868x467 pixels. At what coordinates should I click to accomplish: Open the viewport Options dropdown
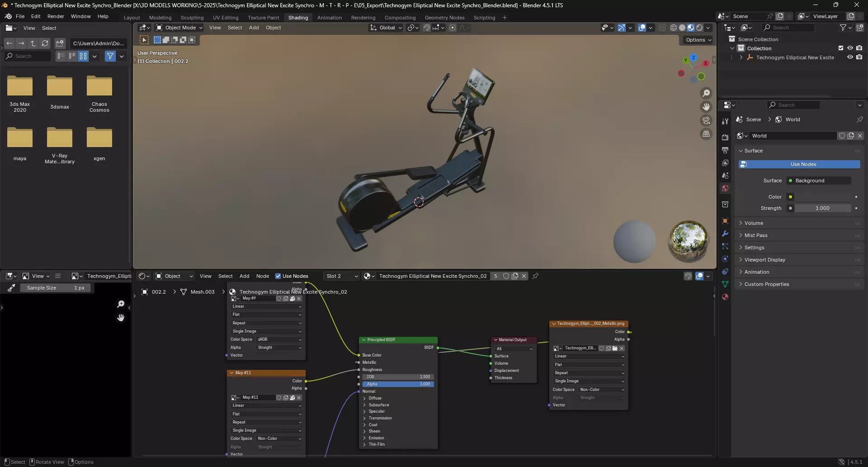698,40
